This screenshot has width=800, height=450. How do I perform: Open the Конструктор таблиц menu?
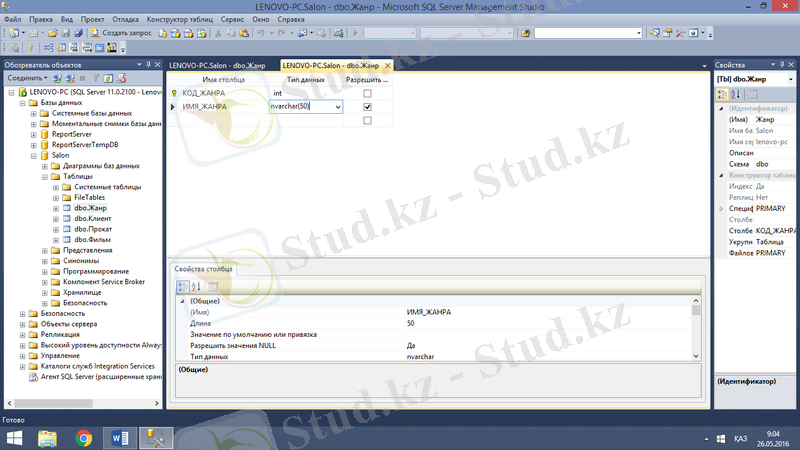[180, 19]
